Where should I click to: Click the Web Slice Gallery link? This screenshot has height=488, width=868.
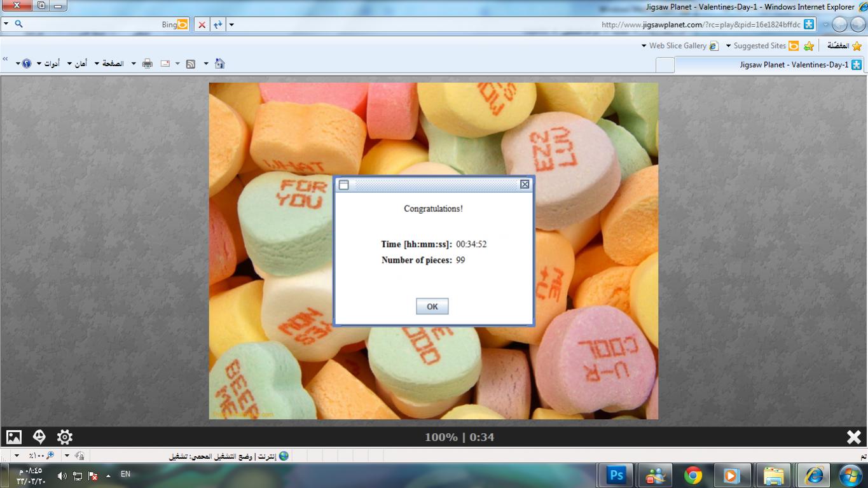tap(677, 46)
